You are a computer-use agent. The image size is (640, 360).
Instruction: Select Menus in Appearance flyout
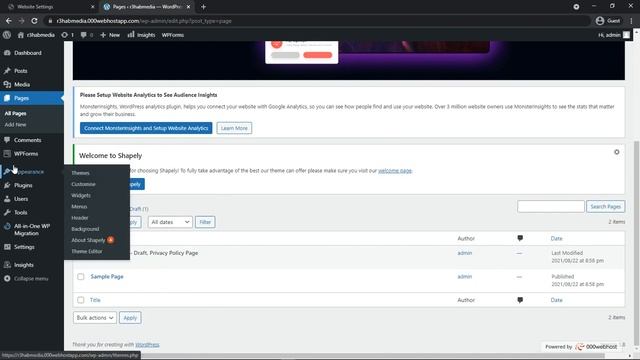click(x=79, y=207)
